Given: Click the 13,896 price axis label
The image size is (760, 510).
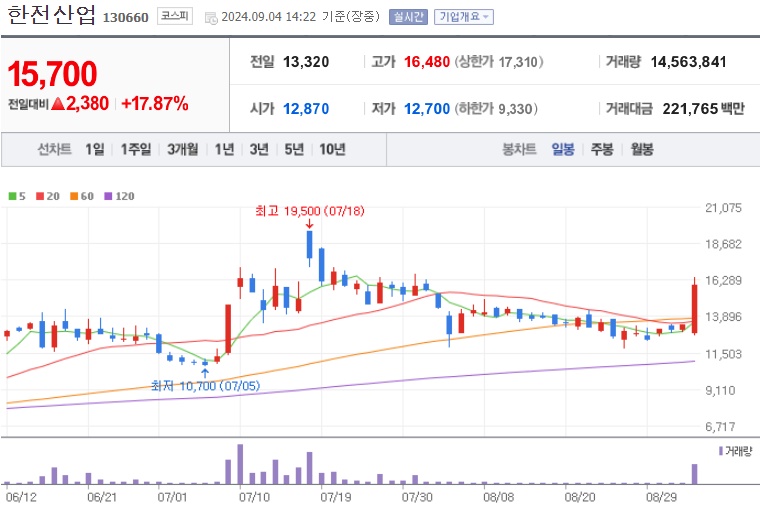Looking at the screenshot, I should [723, 317].
